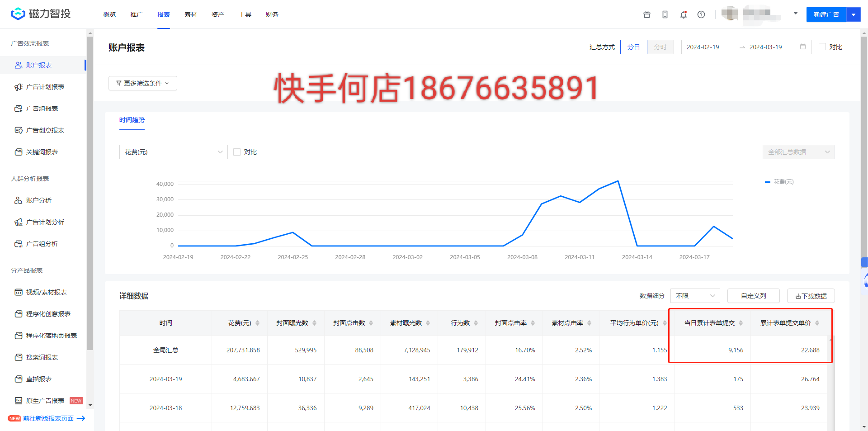The width and height of the screenshot is (868, 431).
Task: Click the sidebar scroll down arrow
Action: click(x=90, y=405)
